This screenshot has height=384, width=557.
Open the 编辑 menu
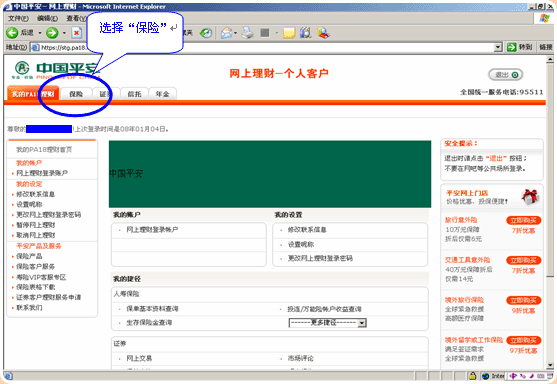pos(47,18)
